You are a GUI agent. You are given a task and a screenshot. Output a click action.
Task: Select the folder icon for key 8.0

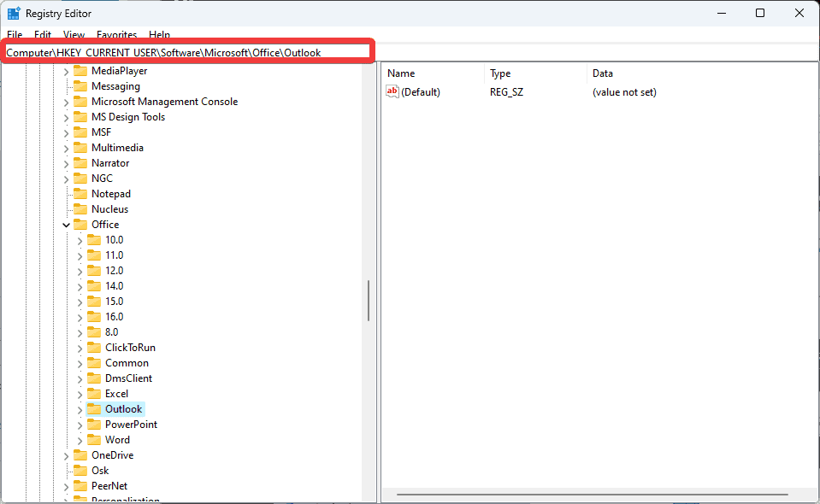pos(93,331)
